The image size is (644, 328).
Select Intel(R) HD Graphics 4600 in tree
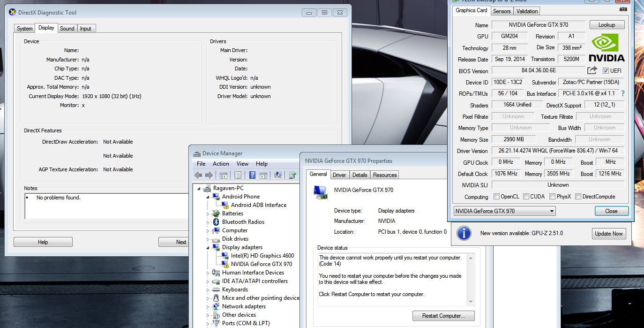click(x=262, y=256)
